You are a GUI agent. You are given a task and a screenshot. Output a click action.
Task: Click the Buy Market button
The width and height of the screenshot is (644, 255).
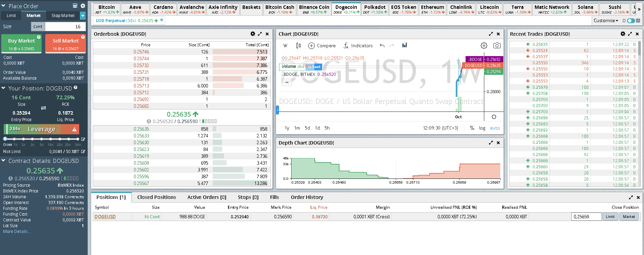(x=21, y=44)
